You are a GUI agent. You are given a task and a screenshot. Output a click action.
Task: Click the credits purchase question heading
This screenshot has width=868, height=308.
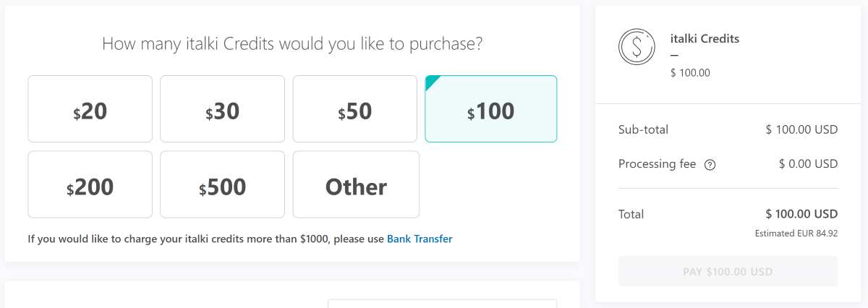(x=292, y=44)
